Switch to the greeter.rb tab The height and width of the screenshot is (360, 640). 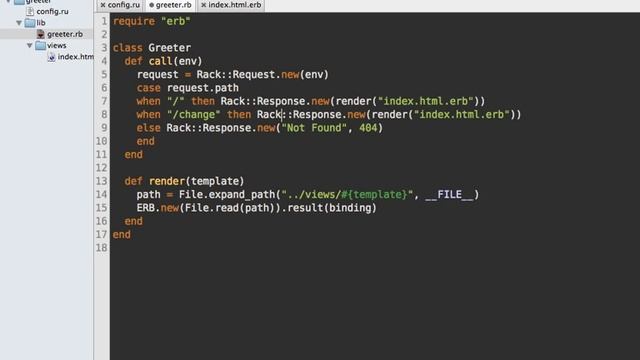coord(170,5)
